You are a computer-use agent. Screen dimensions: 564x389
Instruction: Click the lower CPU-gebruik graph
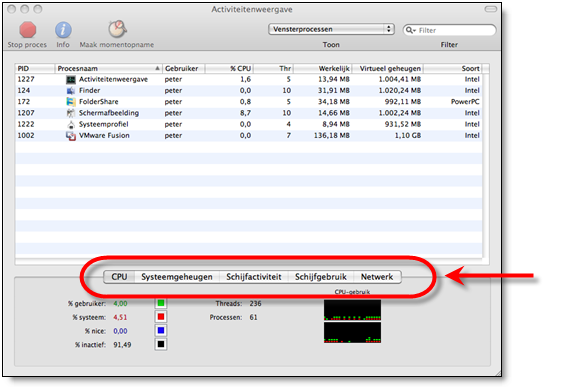click(352, 332)
